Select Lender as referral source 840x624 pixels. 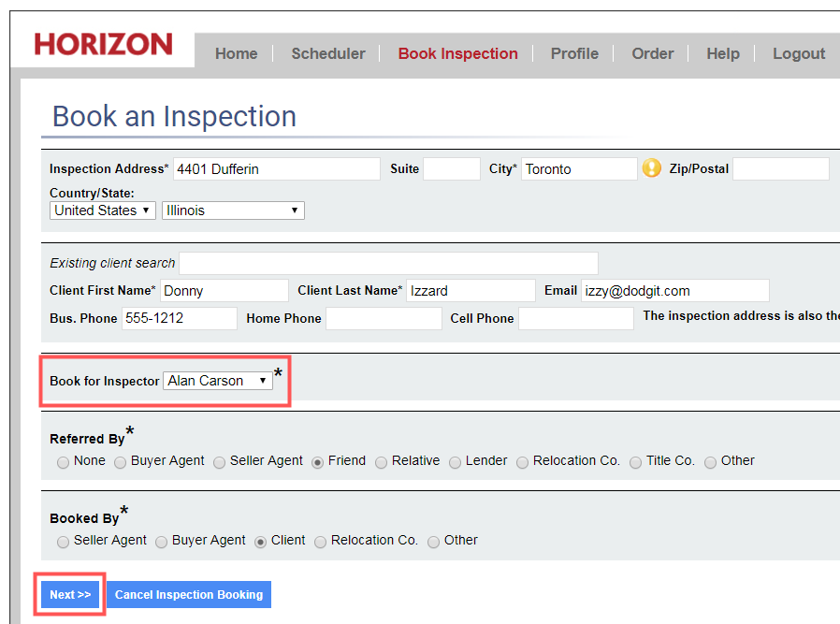coord(456,462)
